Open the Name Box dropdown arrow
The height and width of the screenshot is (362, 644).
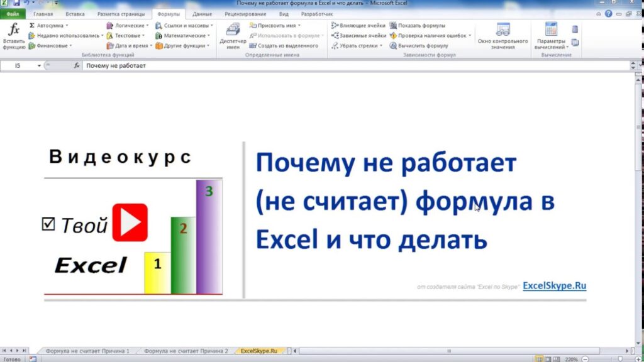pos(39,65)
